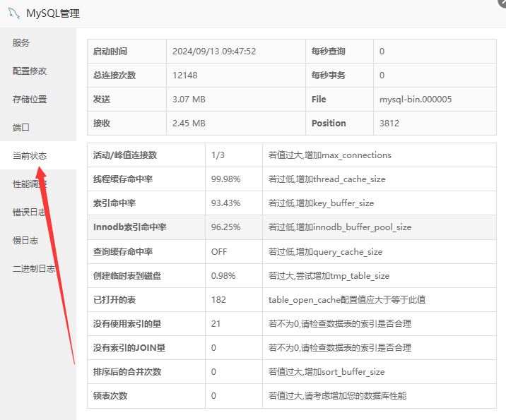Click the 已打开的表 label

click(114, 300)
